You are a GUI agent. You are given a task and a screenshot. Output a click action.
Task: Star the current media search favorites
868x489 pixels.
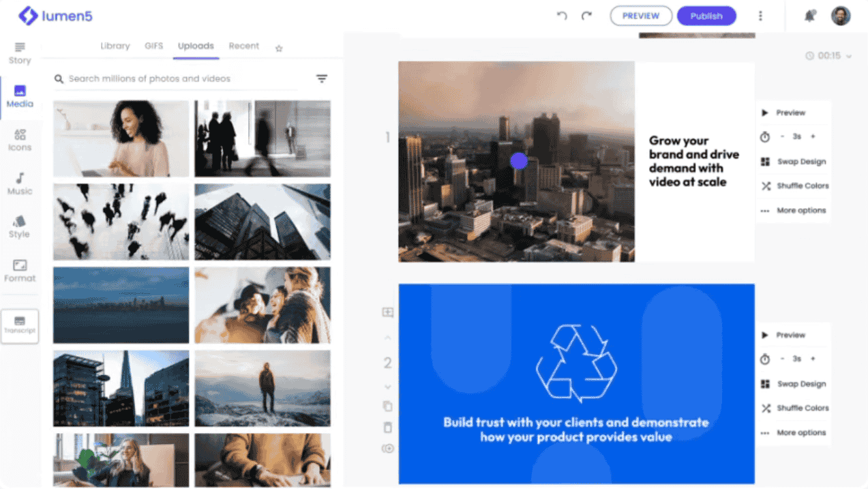[x=279, y=48]
